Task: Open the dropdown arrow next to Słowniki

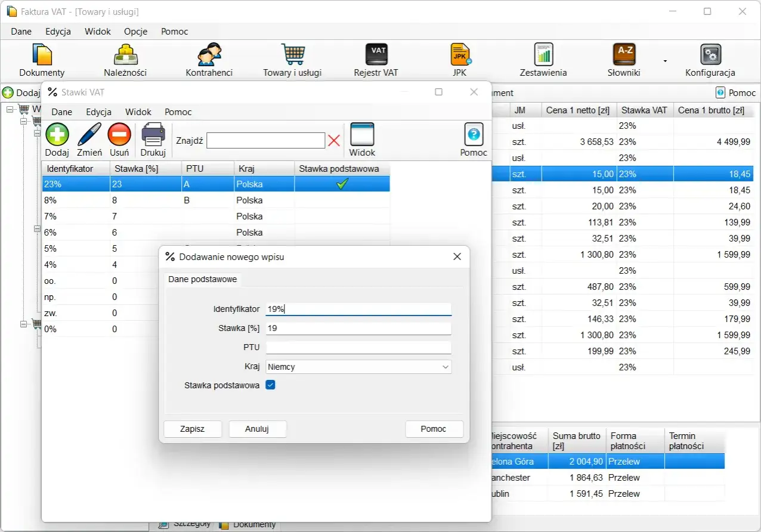Action: click(x=665, y=61)
